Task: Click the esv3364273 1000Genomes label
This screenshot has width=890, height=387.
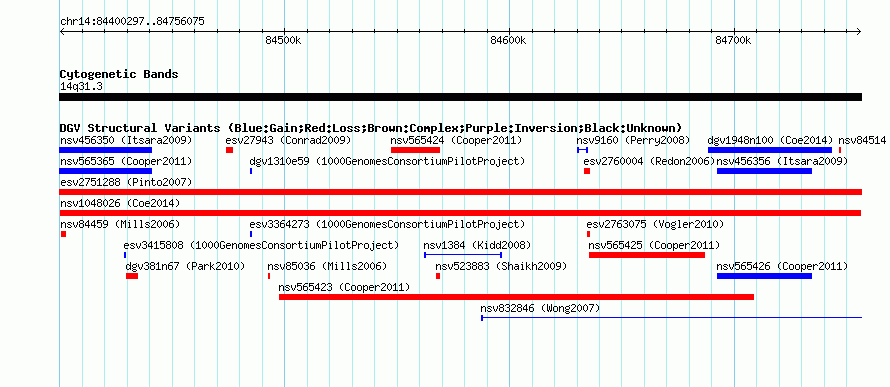Action: [387, 224]
